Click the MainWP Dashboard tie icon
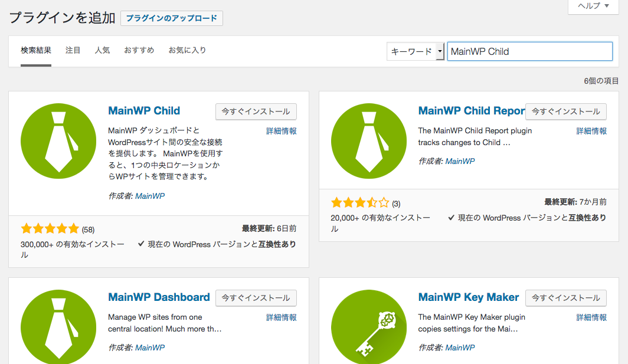The height and width of the screenshot is (364, 628). click(58, 327)
